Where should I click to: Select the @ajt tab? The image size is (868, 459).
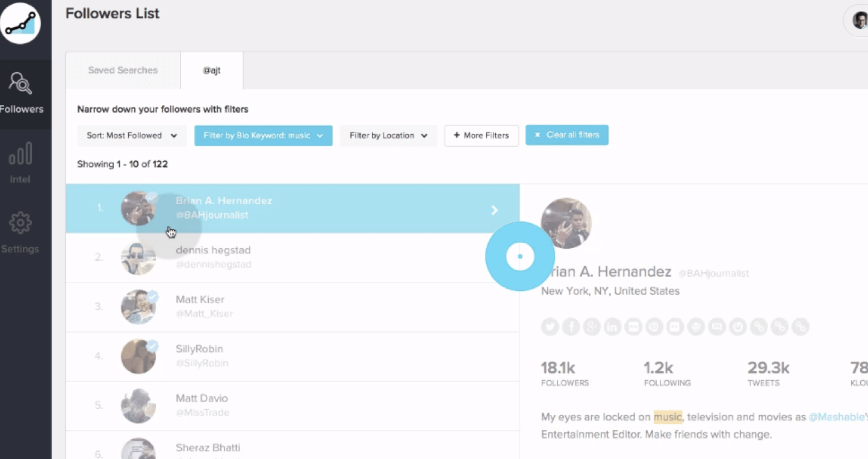click(x=211, y=70)
